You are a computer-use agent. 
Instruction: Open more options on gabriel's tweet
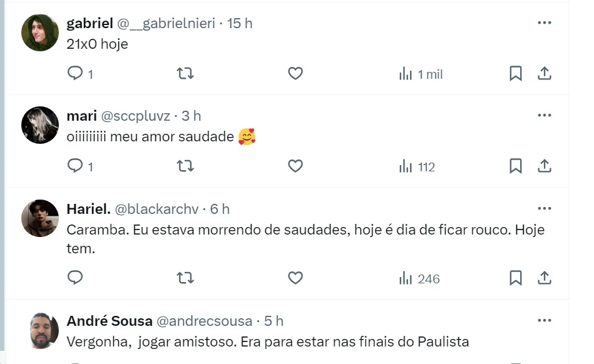coord(545,23)
